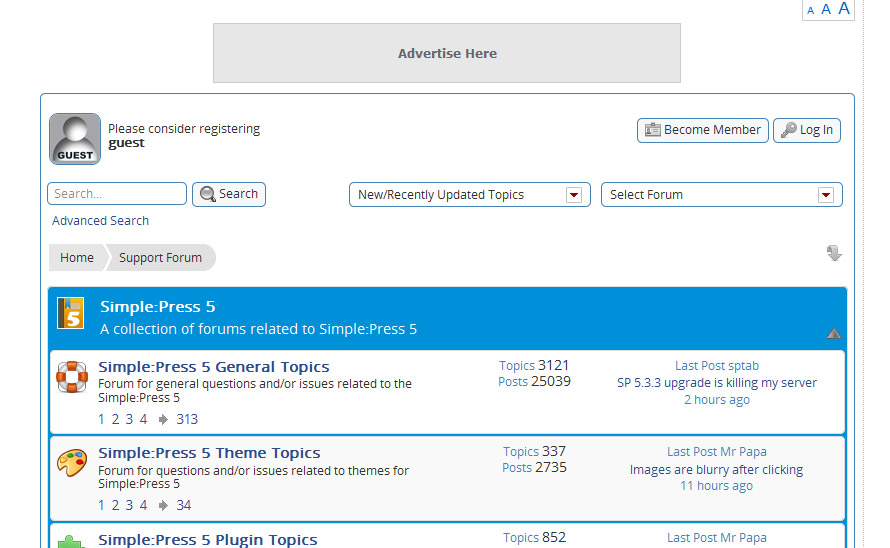Open the New/Recently Updated Topics dropdown
The height and width of the screenshot is (548, 890).
(x=469, y=195)
